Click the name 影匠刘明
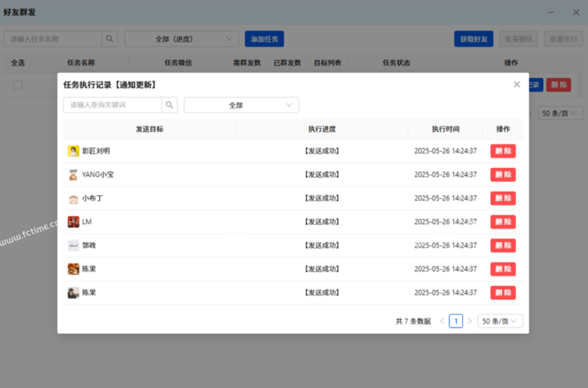 [96, 151]
